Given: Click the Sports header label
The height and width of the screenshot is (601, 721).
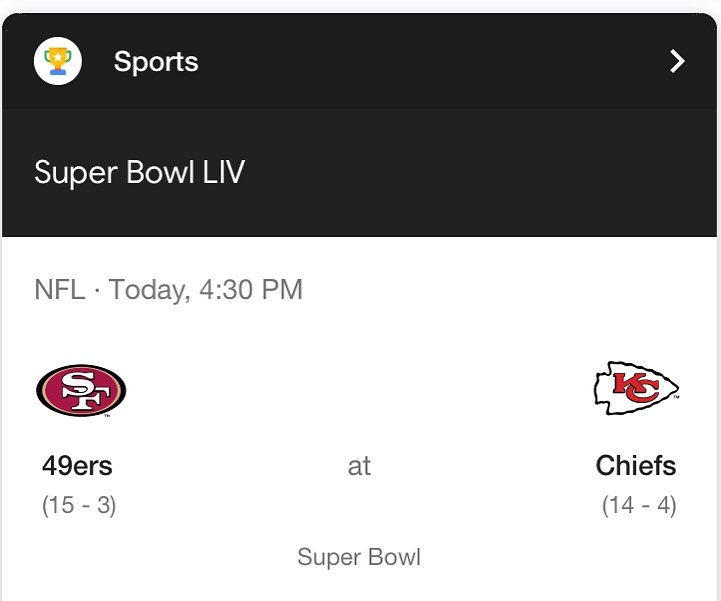Looking at the screenshot, I should click(156, 62).
